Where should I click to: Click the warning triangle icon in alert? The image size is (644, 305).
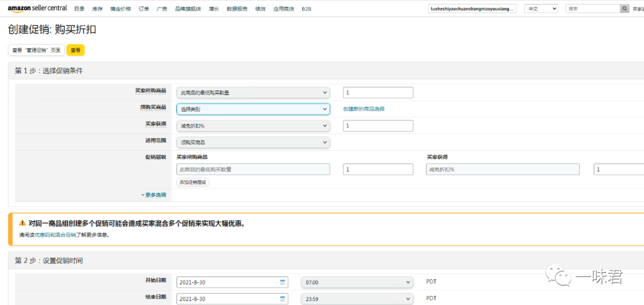pyautogui.click(x=23, y=223)
